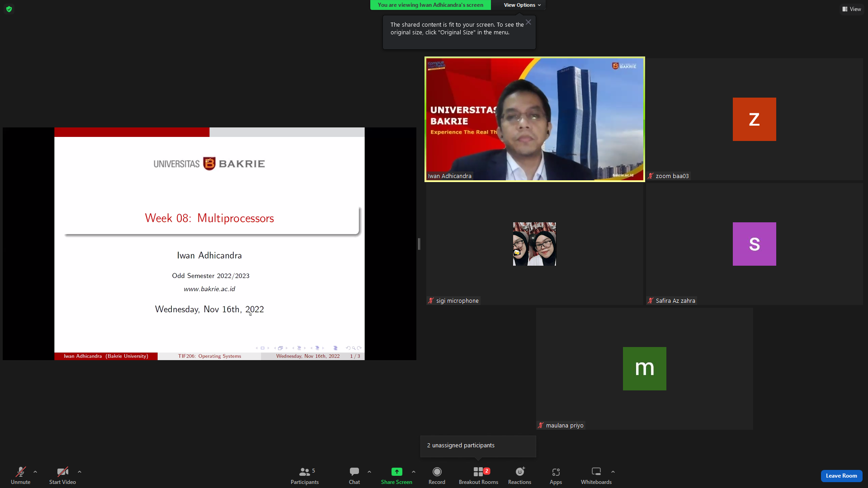Click the beamer slide navigation rectangle icon
The height and width of the screenshot is (488, 868).
pyautogui.click(x=262, y=348)
